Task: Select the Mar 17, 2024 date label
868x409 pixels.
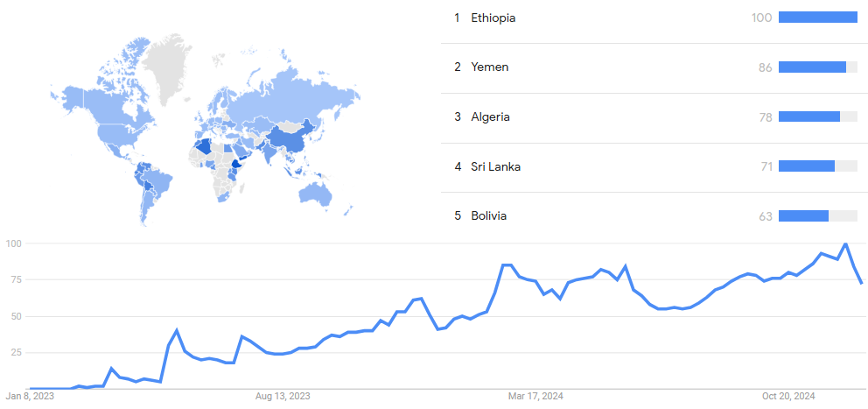Action: 535,397
